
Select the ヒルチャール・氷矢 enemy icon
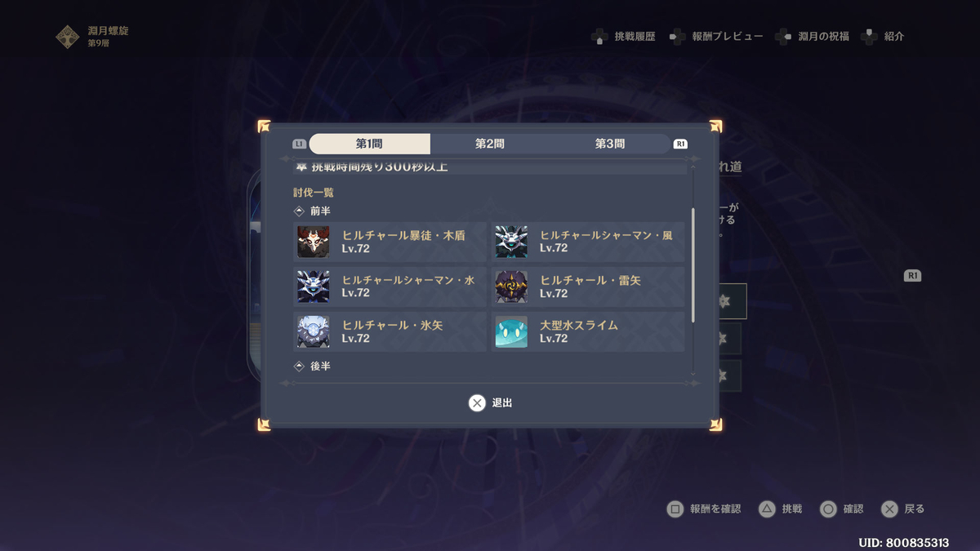(x=314, y=332)
